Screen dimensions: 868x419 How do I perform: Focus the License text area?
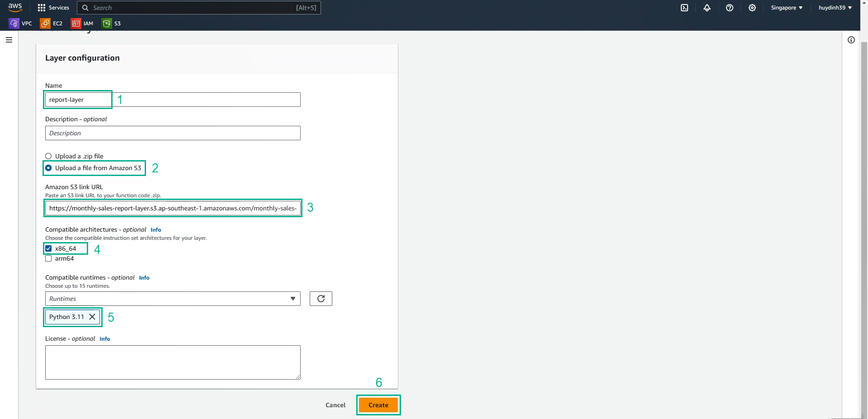pyautogui.click(x=173, y=362)
